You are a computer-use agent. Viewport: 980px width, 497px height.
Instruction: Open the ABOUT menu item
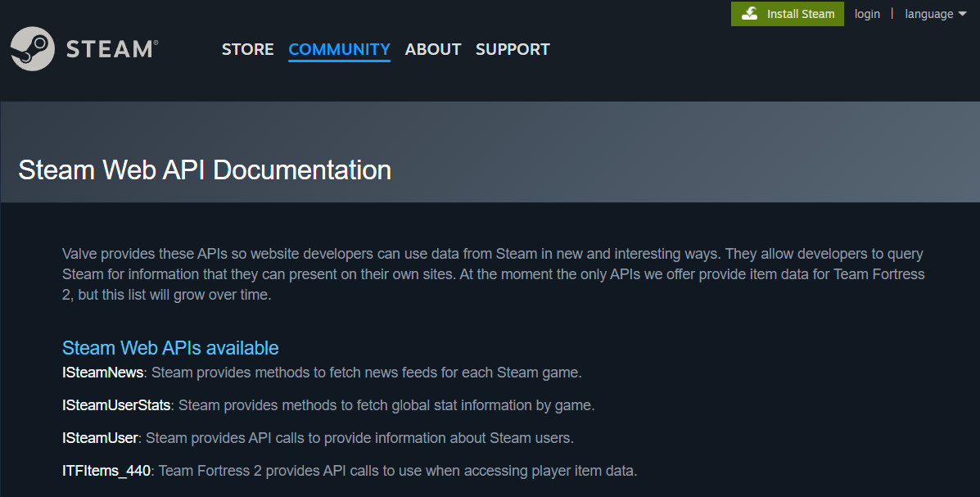[x=433, y=49]
